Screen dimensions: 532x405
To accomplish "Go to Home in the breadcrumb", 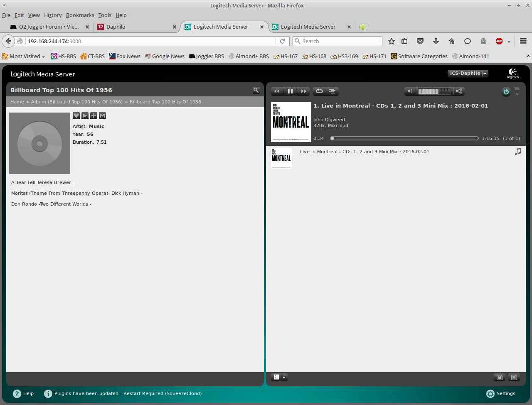I will pos(17,102).
